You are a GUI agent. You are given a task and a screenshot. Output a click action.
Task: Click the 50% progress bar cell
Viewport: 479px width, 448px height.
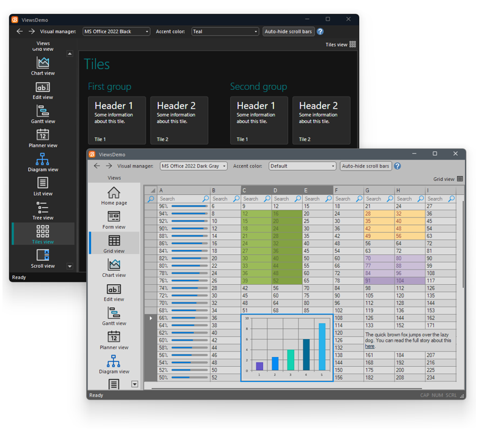tap(184, 378)
